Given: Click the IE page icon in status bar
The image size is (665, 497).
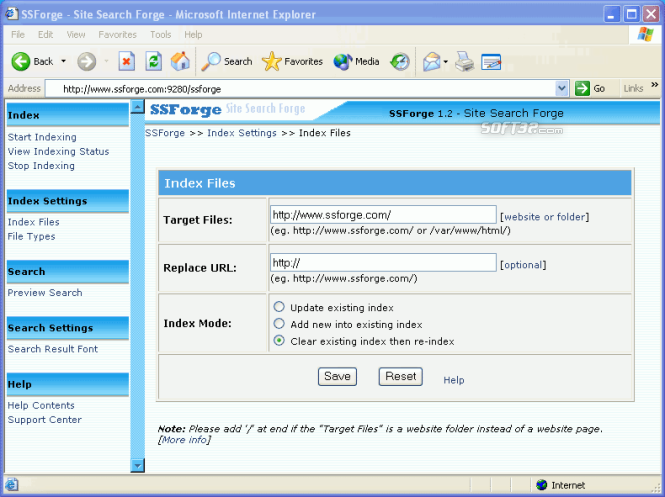Looking at the screenshot, I should (x=11, y=484).
